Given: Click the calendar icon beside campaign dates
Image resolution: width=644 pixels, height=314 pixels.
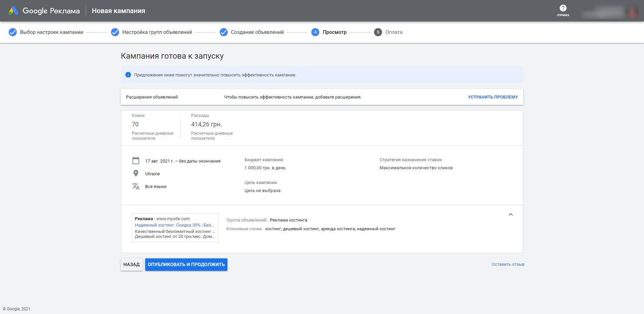Looking at the screenshot, I should [x=136, y=161].
